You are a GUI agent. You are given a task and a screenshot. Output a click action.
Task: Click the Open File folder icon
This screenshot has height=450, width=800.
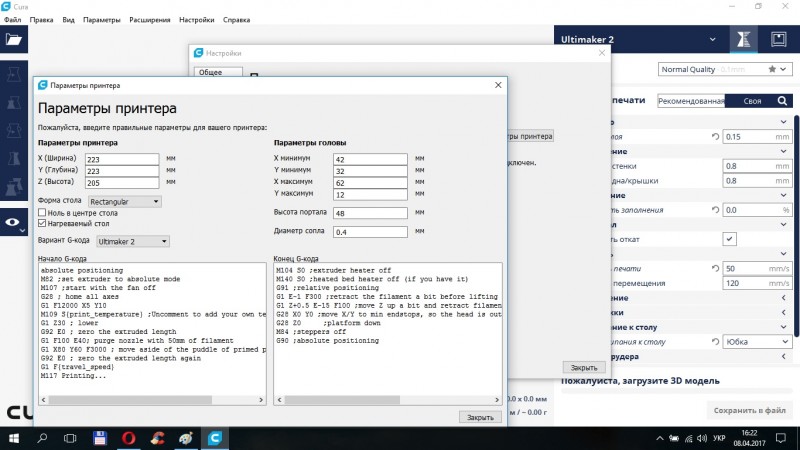coord(13,39)
